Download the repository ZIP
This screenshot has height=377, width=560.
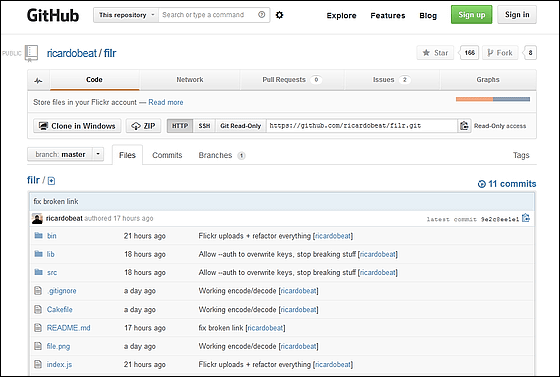pos(143,126)
